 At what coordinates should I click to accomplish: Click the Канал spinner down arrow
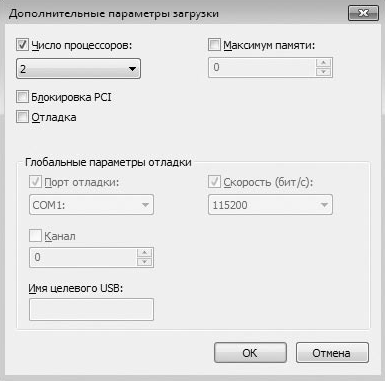tap(145, 262)
